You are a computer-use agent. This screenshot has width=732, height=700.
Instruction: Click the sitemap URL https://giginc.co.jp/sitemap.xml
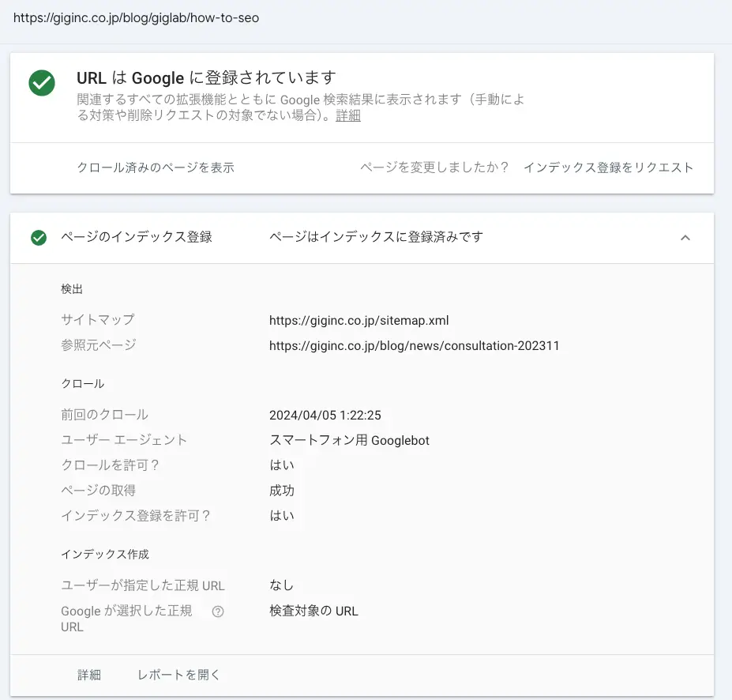[x=358, y=321]
